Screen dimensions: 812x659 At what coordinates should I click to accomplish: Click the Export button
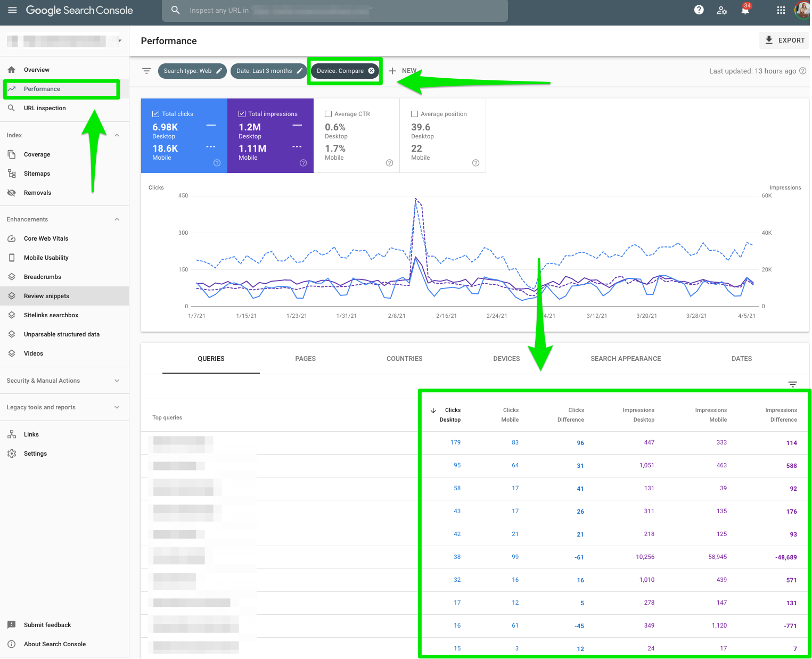pyautogui.click(x=784, y=40)
